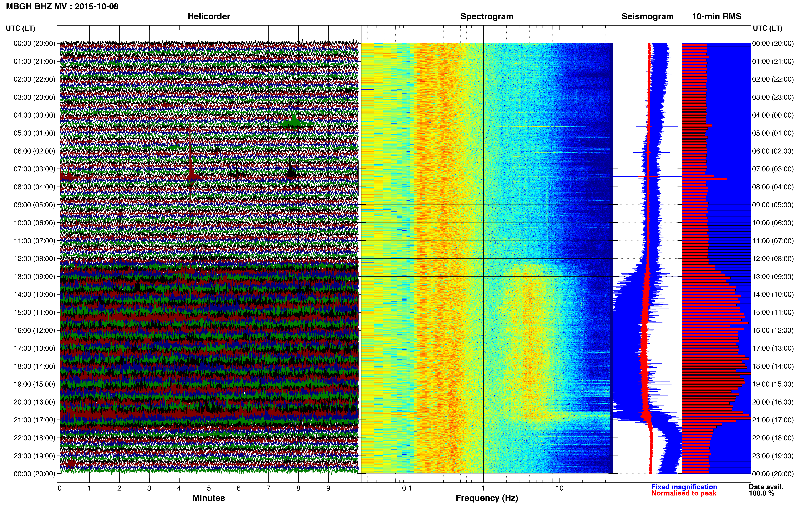812x508 pixels.
Task: Click right time label 20:00 (16:00)
Action: (x=773, y=402)
